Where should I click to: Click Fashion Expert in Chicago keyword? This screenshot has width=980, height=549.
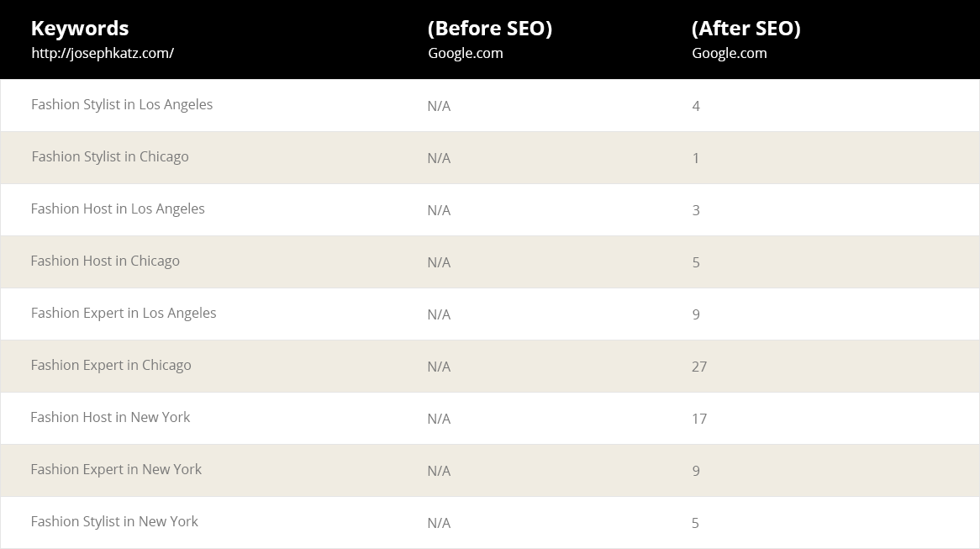click(111, 365)
